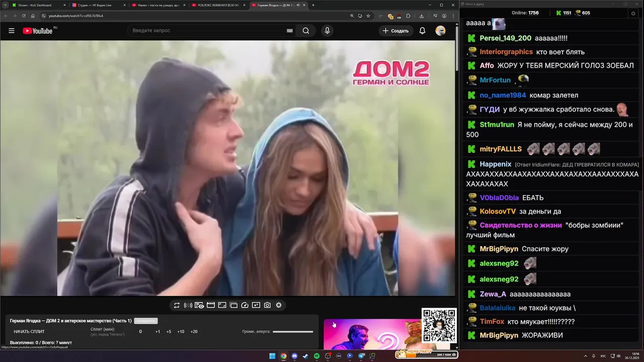
Task: Open Telegram from the taskbar
Action: pyautogui.click(x=361, y=356)
